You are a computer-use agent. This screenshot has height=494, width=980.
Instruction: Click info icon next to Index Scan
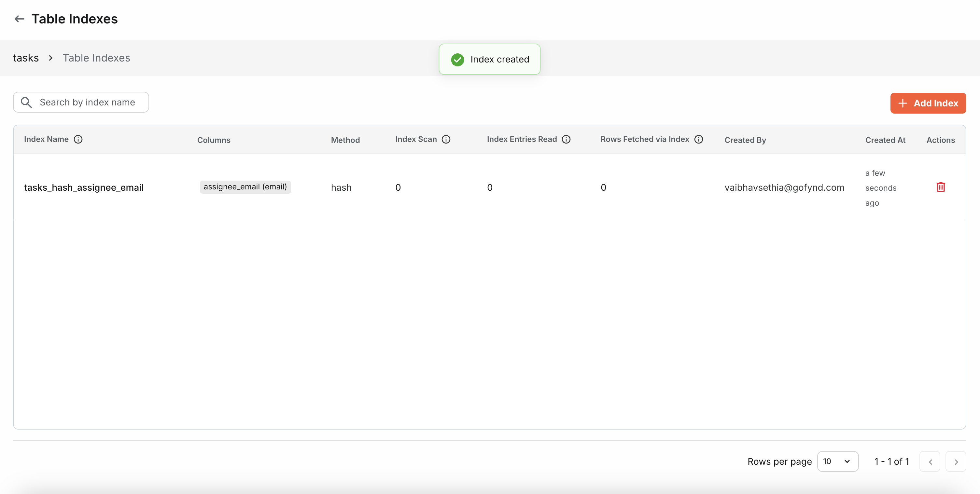(x=446, y=139)
